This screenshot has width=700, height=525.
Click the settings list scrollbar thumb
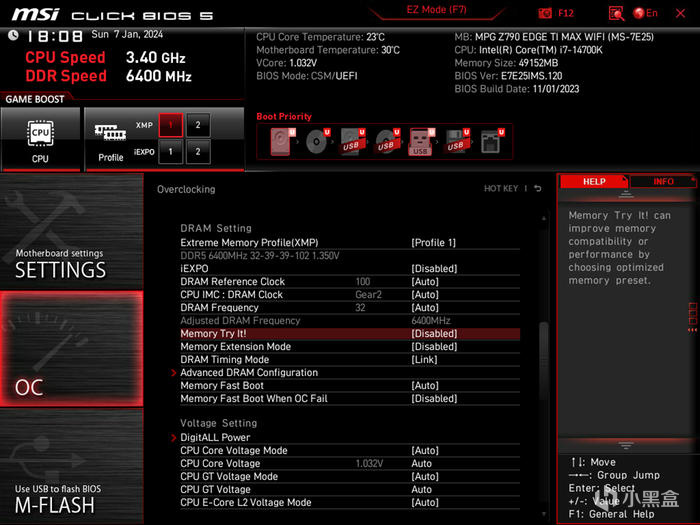click(x=544, y=362)
